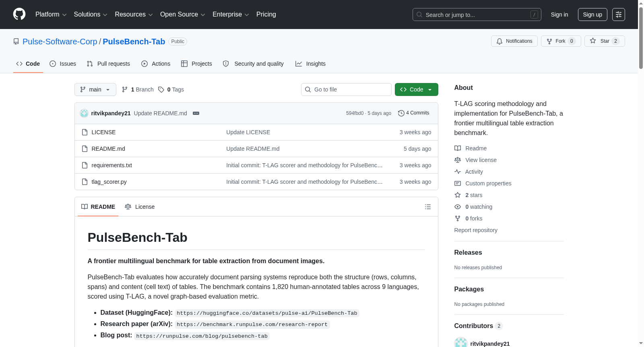Open the Issues tab
This screenshot has height=347, width=644.
coord(63,64)
